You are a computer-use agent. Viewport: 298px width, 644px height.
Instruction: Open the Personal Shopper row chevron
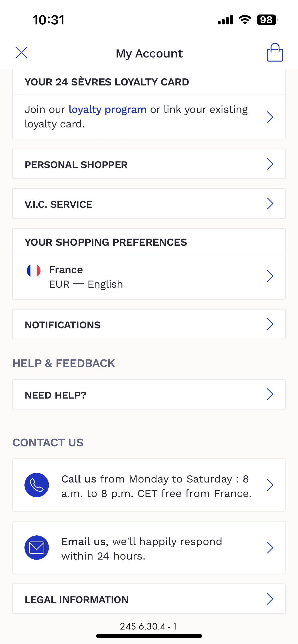coord(270,164)
